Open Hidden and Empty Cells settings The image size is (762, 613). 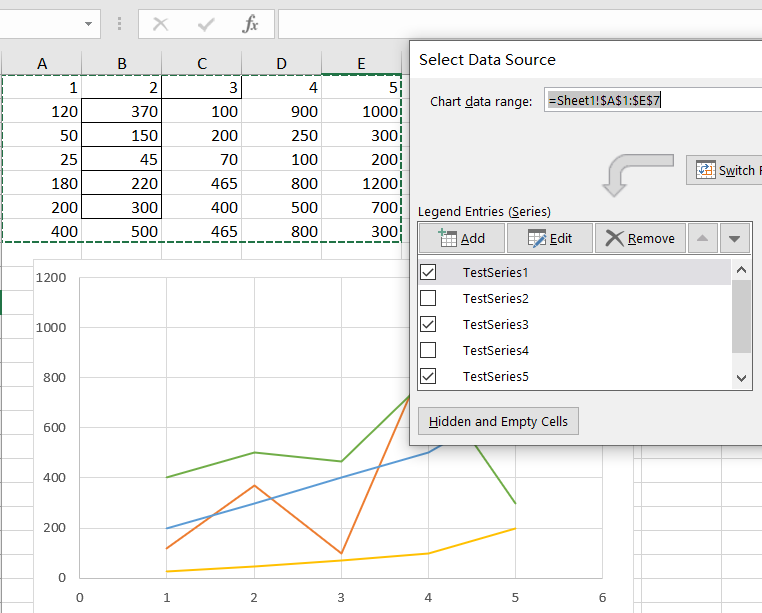[x=498, y=421]
